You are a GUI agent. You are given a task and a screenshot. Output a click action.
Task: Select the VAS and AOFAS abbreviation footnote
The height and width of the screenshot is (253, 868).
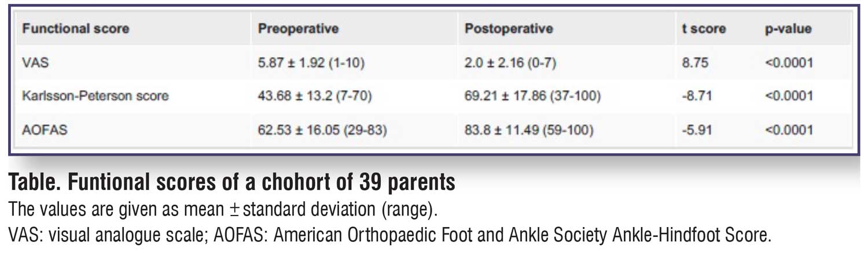[391, 235]
